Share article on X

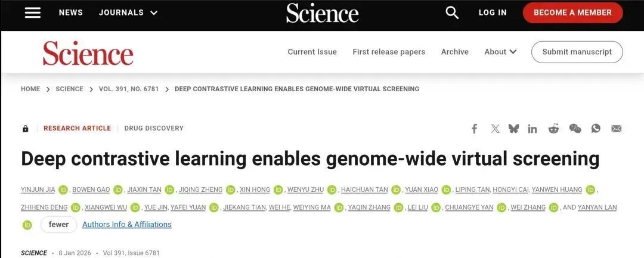click(495, 129)
